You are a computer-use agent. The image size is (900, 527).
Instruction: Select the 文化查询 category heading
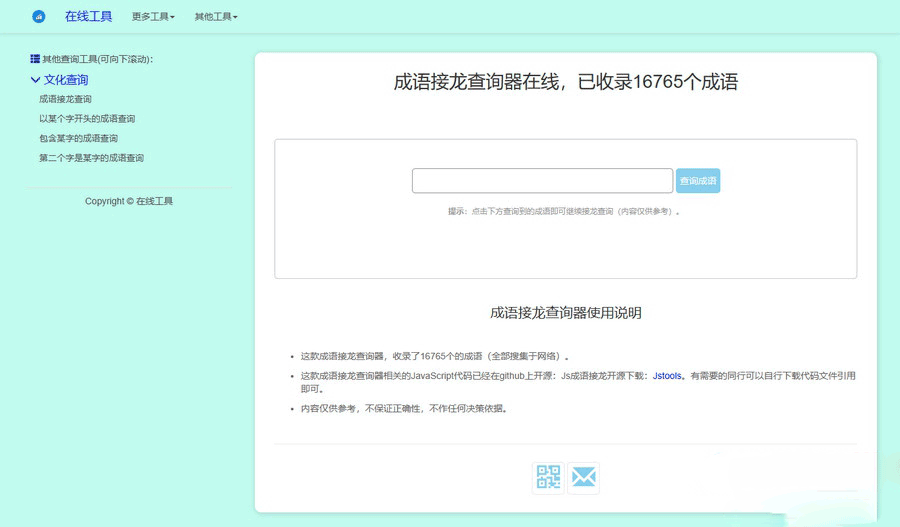(66, 80)
